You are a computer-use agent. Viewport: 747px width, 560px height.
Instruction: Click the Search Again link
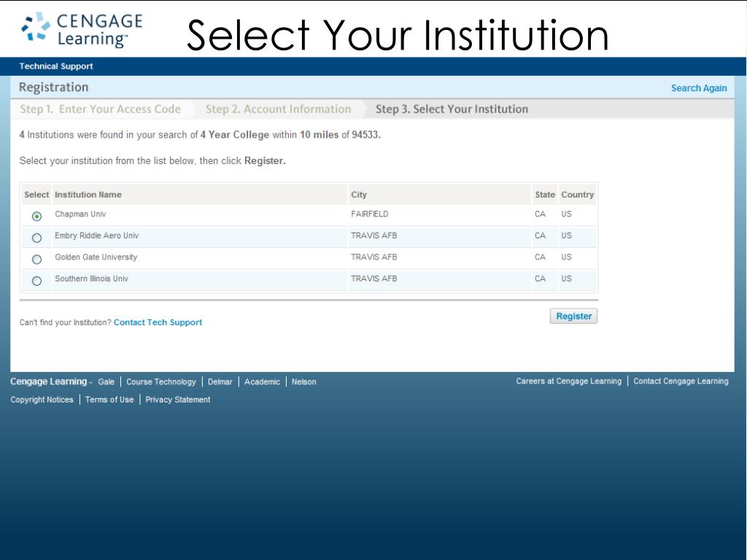[x=699, y=88]
